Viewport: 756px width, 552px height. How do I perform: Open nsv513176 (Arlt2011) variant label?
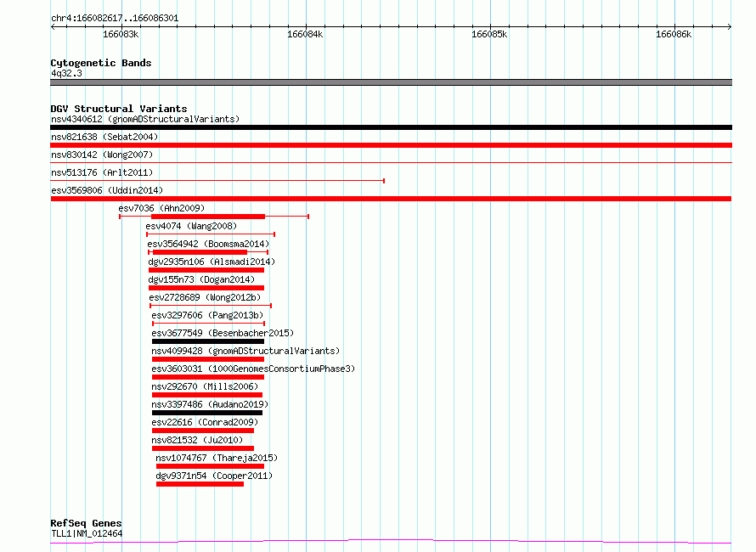pos(102,172)
